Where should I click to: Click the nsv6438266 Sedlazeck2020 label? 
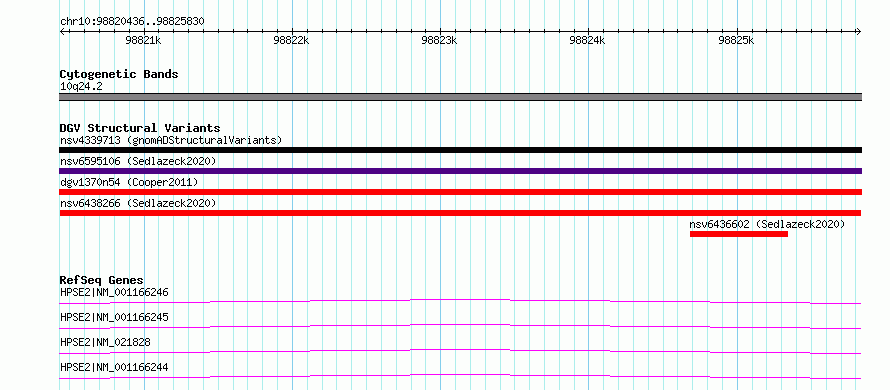138,203
